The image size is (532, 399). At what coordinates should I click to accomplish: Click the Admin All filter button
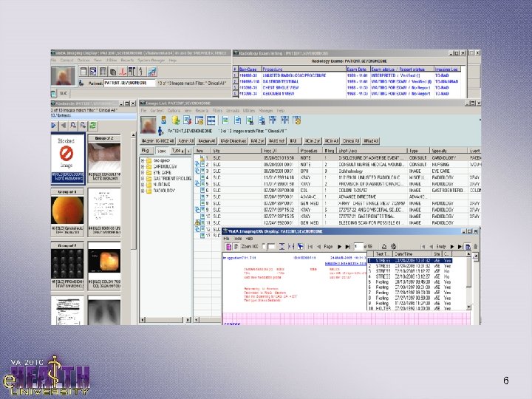click(185, 141)
